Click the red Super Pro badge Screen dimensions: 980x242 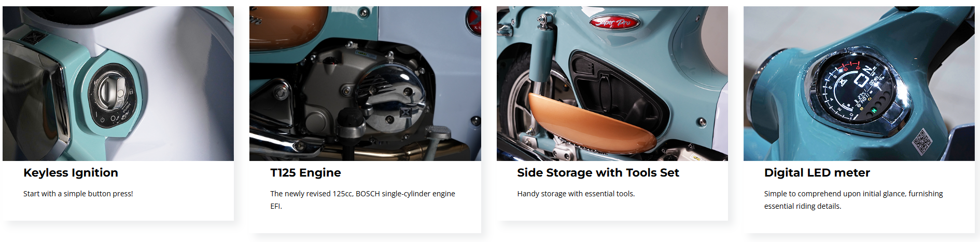pos(614,22)
